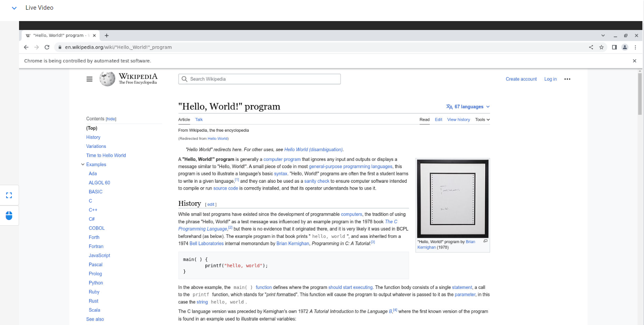This screenshot has height=325, width=644.
Task: Jump to the Rust example
Action: (94, 301)
